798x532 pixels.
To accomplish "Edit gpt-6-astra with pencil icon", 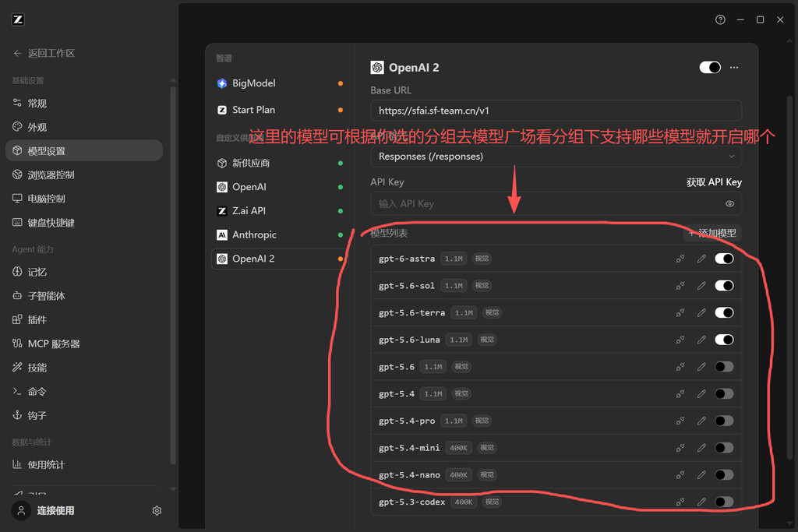I will (x=701, y=259).
